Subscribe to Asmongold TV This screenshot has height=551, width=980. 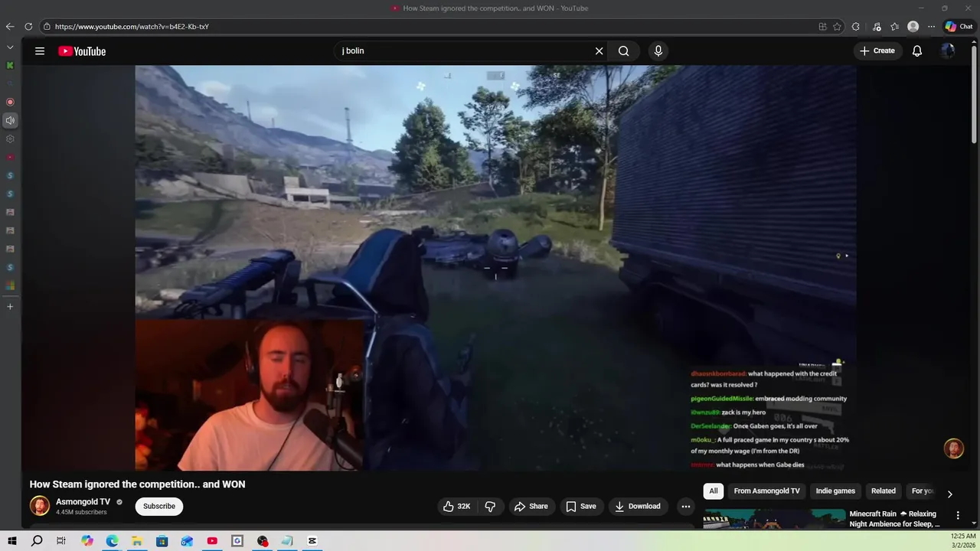159,506
